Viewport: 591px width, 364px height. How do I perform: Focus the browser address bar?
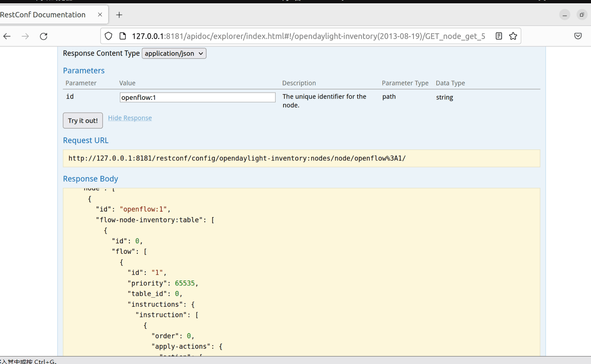308,36
